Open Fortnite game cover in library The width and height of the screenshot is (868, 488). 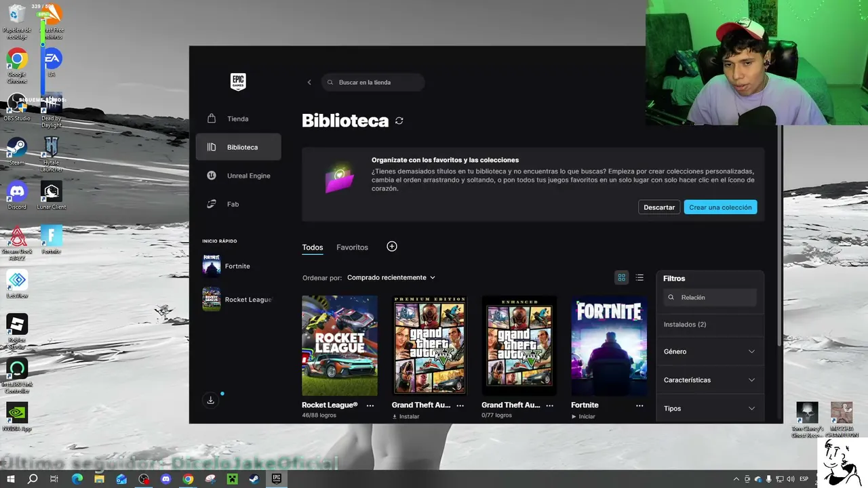[609, 346]
